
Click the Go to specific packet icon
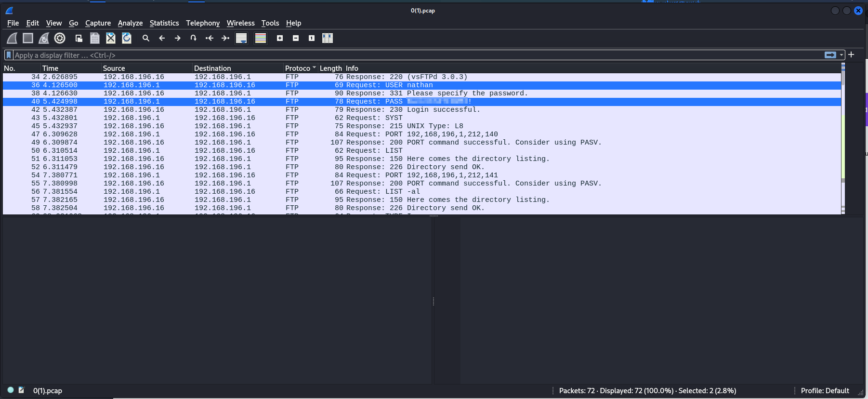point(193,38)
